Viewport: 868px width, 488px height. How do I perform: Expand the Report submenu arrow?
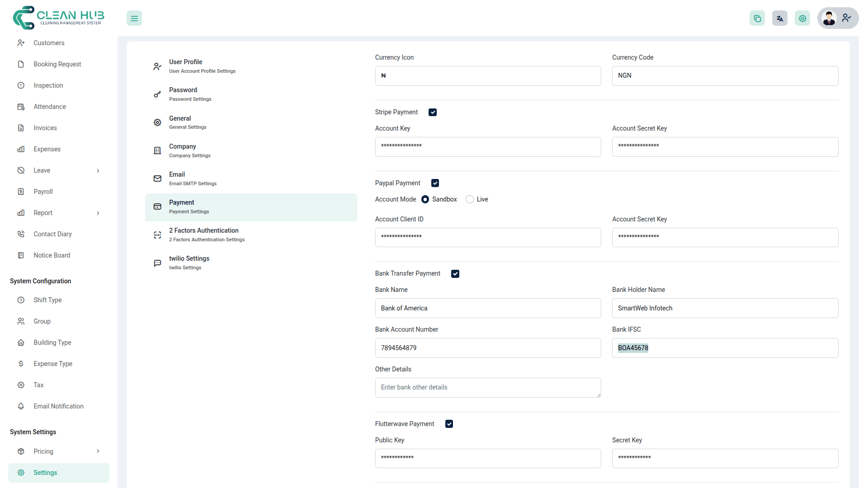point(98,213)
